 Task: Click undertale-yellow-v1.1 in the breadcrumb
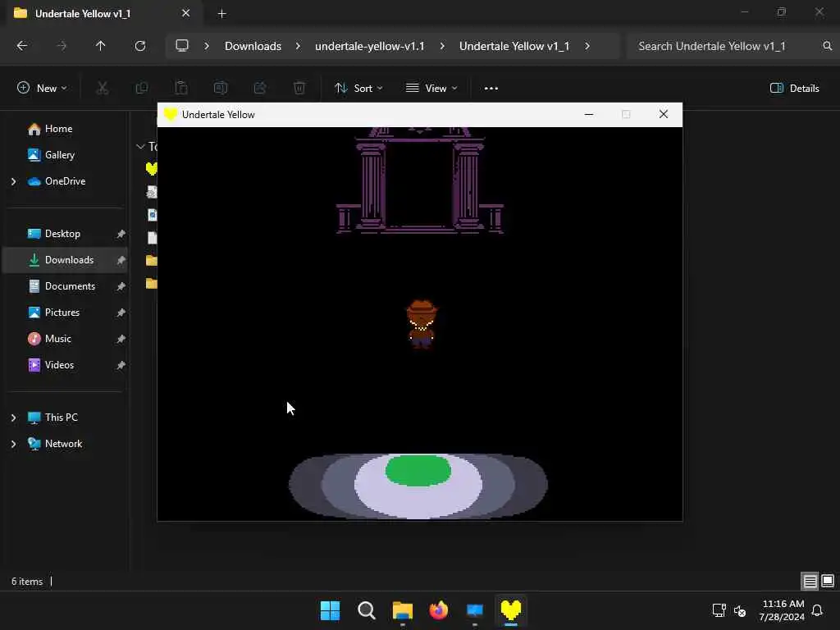click(370, 47)
